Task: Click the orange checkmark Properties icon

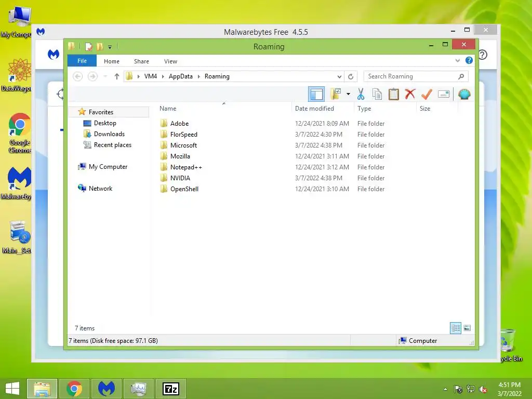Action: pyautogui.click(x=427, y=94)
